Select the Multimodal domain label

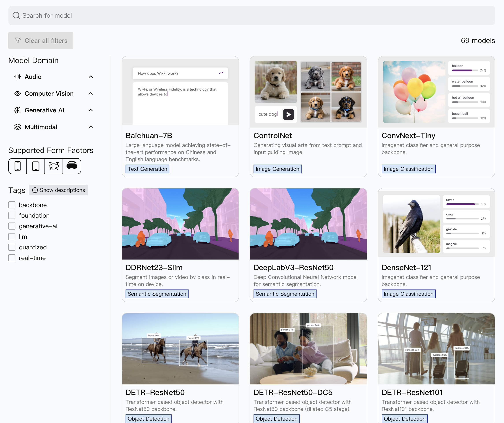pos(41,127)
